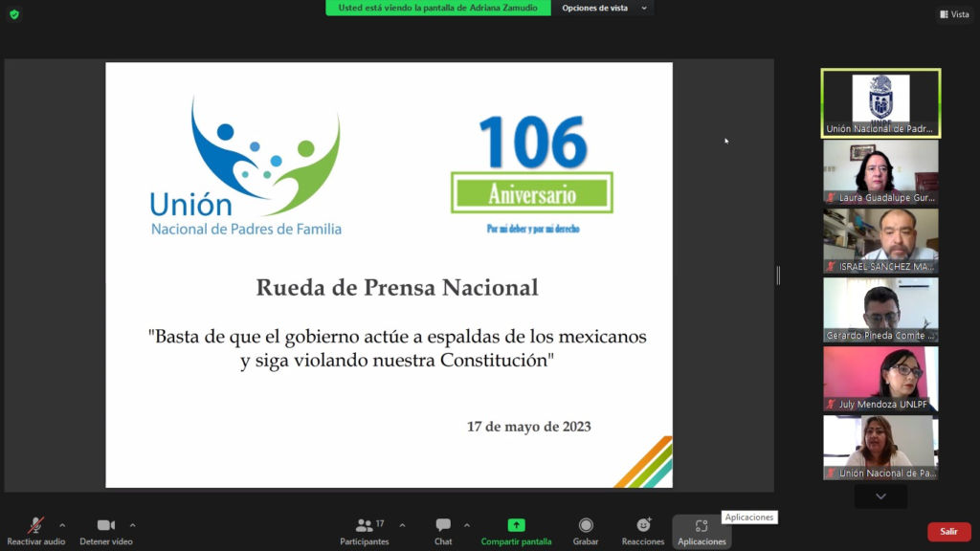The width and height of the screenshot is (980, 551).
Task: Click the red Salir button
Action: pos(948,532)
